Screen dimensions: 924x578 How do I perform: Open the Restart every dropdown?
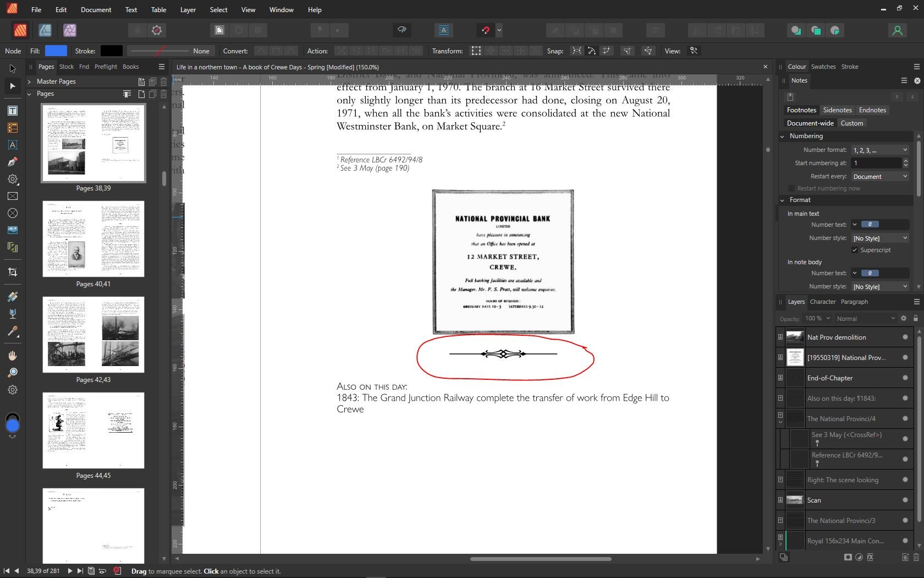click(x=880, y=176)
